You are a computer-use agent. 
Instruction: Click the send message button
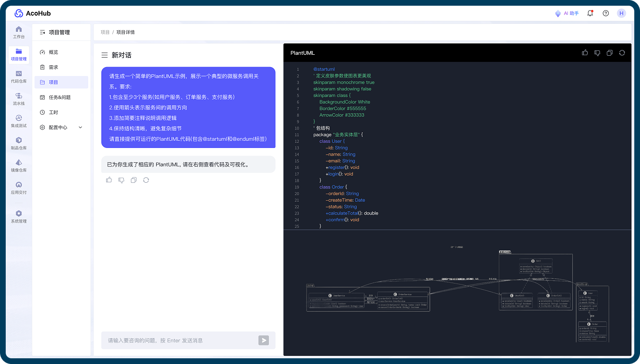coord(264,340)
